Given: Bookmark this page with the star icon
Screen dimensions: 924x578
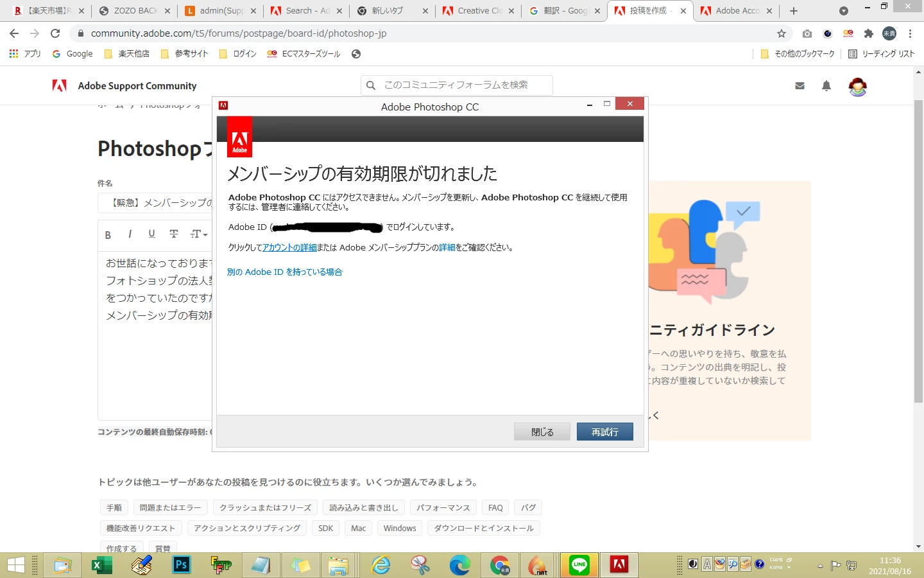Looking at the screenshot, I should (x=782, y=33).
